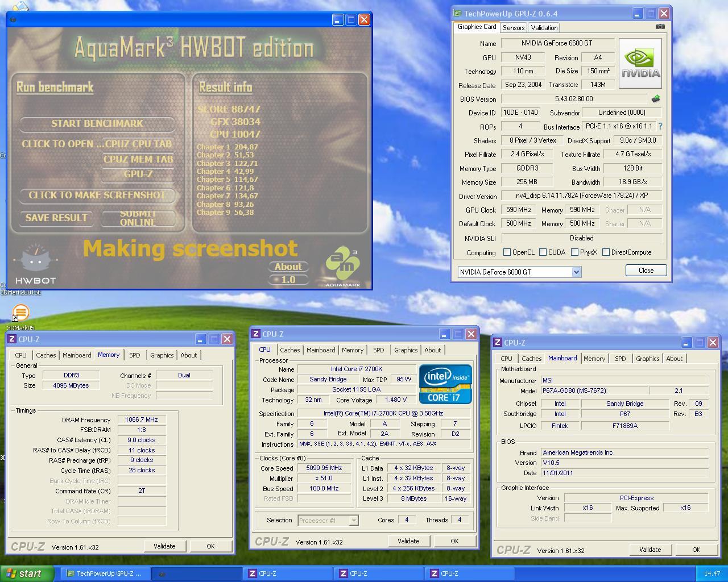The height and width of the screenshot is (582, 728).
Task: Select the AquaMark taskbar button
Action: (x=197, y=573)
